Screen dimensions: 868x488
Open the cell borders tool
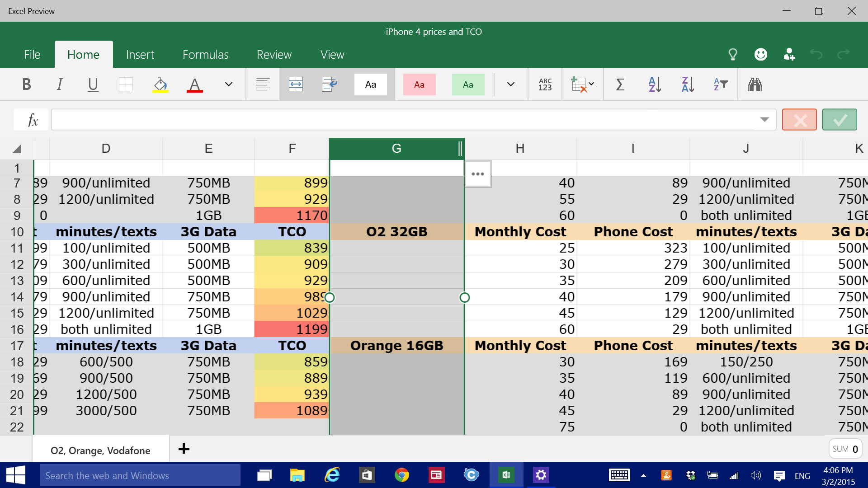[x=126, y=84]
